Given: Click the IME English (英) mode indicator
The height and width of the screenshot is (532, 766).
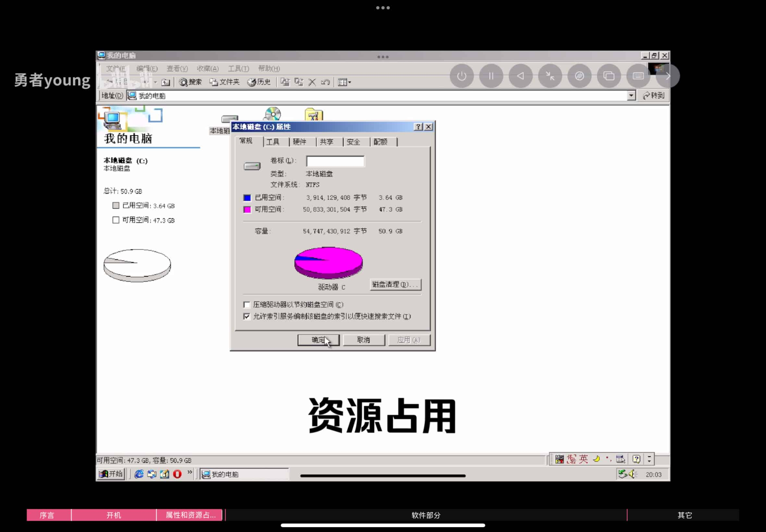Looking at the screenshot, I should pos(584,459).
